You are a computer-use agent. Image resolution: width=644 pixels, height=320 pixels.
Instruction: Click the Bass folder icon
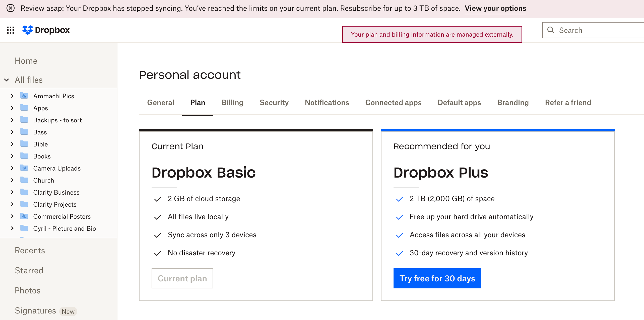coord(24,132)
